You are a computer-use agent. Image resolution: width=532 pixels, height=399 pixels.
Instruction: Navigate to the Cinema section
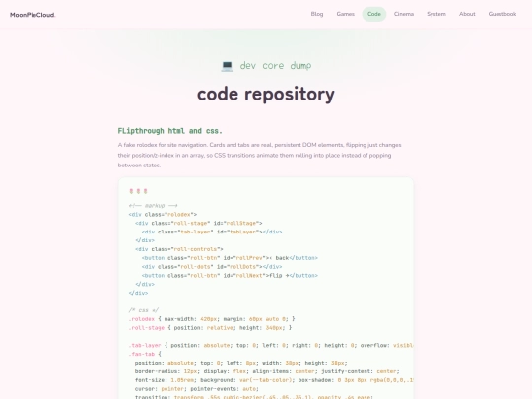[404, 14]
